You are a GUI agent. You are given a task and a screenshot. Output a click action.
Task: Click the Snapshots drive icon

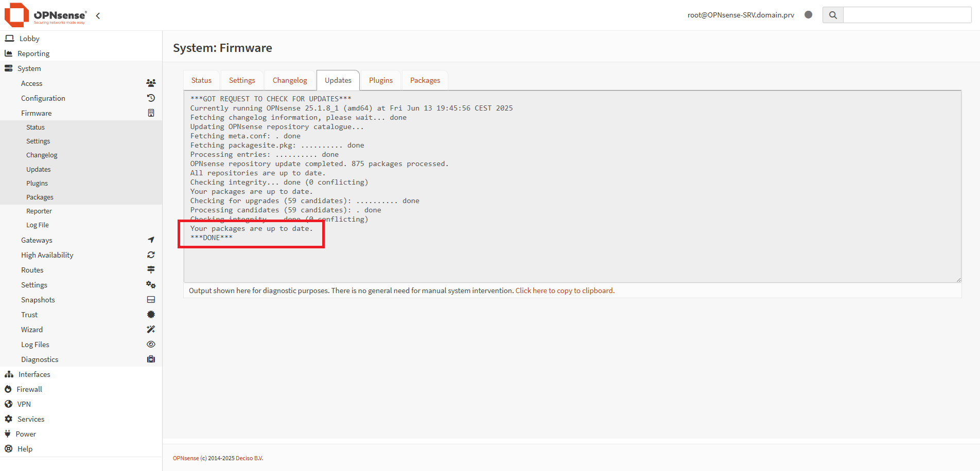[x=151, y=300]
